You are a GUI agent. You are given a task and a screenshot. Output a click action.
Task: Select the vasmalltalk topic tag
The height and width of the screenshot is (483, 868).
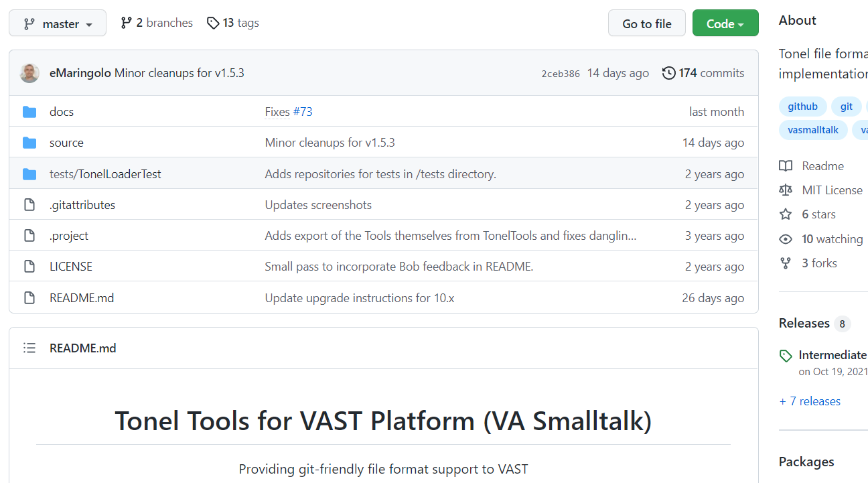(x=813, y=130)
